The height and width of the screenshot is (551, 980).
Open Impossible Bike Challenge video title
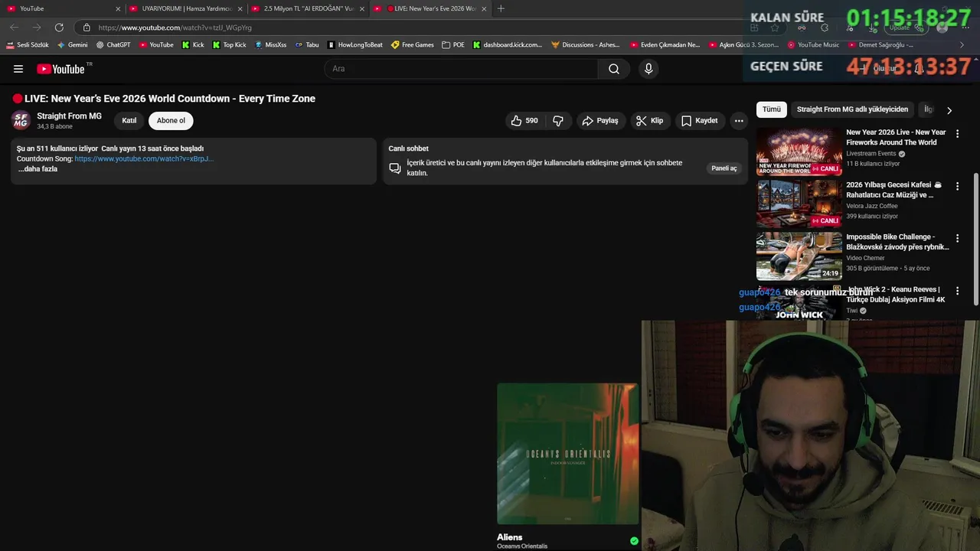click(x=897, y=242)
